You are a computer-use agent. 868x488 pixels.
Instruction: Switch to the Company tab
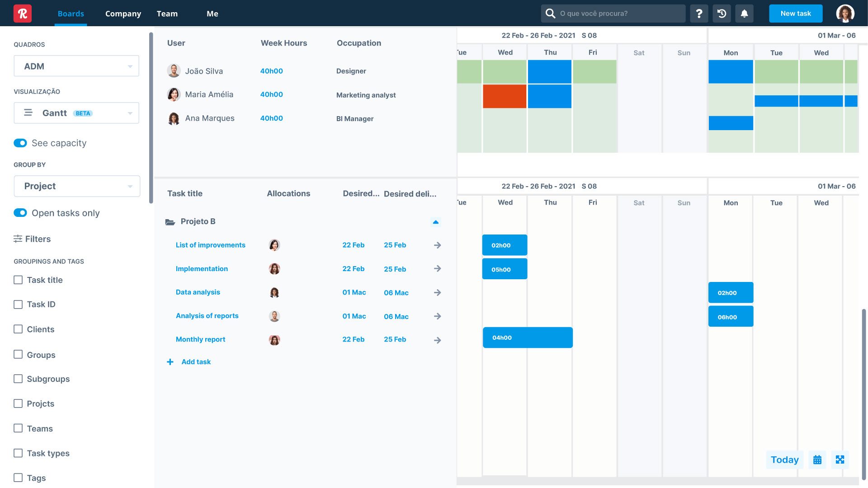click(x=123, y=14)
